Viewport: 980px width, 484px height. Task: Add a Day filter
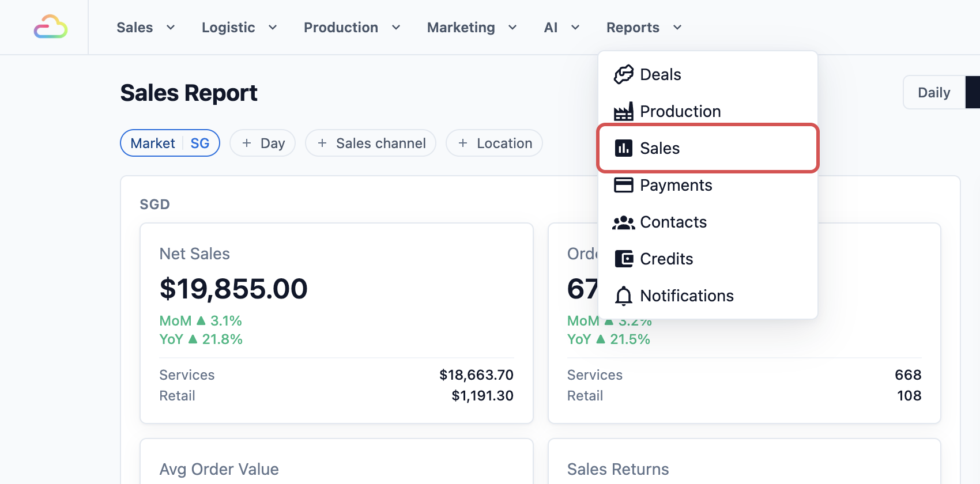pos(263,143)
